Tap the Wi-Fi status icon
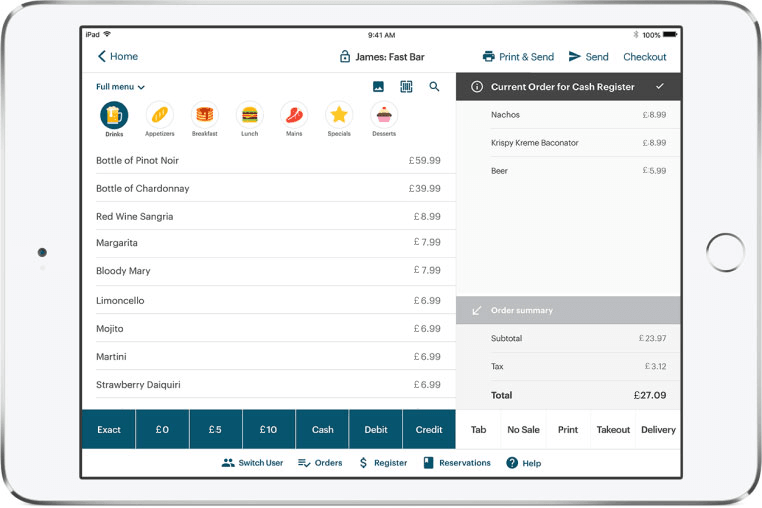The width and height of the screenshot is (762, 508). (x=107, y=34)
